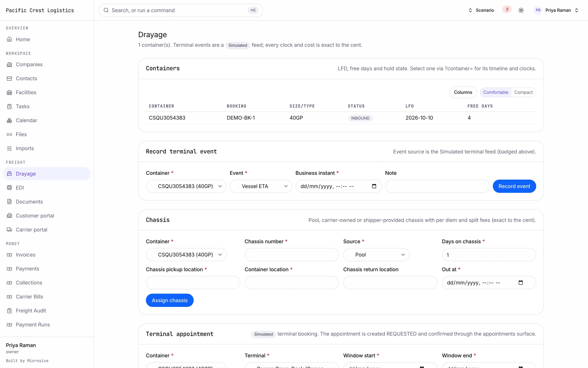Click the Imports sliders icon
This screenshot has height=368, width=588.
[9, 148]
